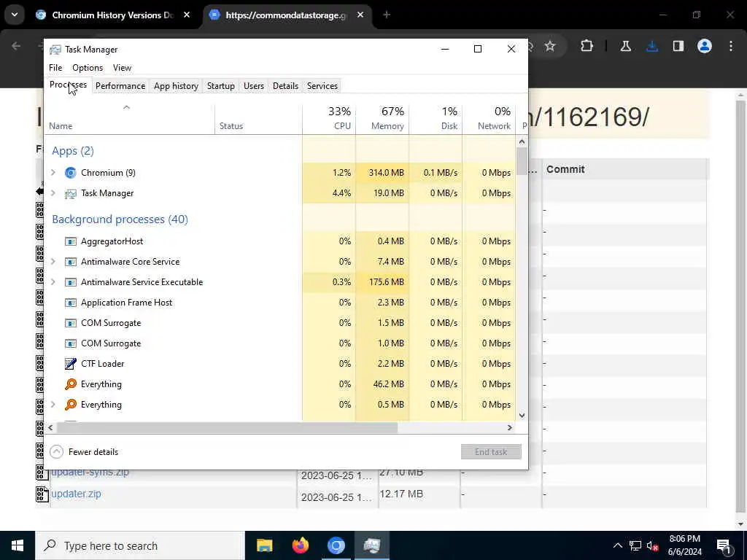Viewport: 747px width, 560px height.
Task: Click the Status column header
Action: click(x=258, y=119)
